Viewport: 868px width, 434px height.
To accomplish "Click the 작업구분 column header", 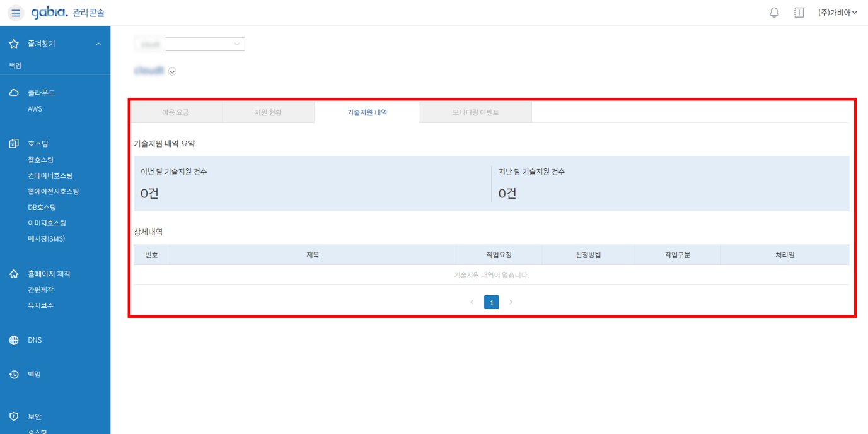I will point(677,255).
